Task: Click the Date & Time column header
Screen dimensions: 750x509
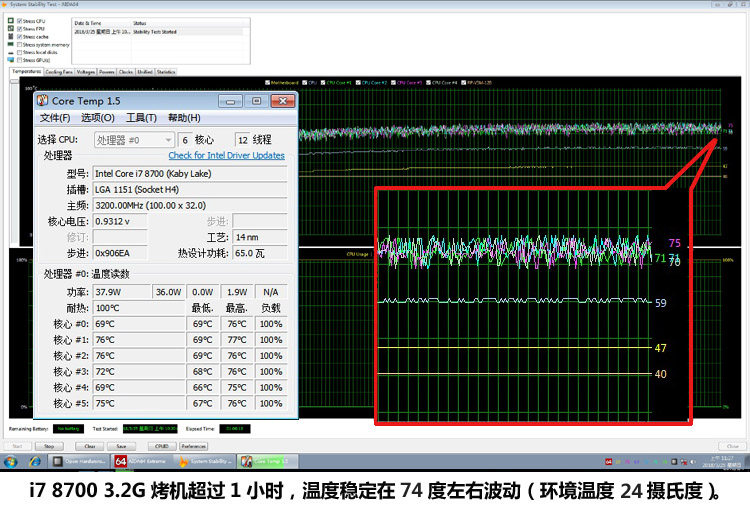Action: coord(102,23)
